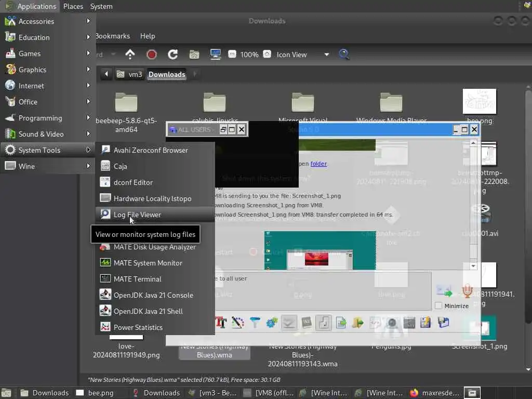532x399 pixels.
Task: Open the Help menu in Caja
Action: 148,36
